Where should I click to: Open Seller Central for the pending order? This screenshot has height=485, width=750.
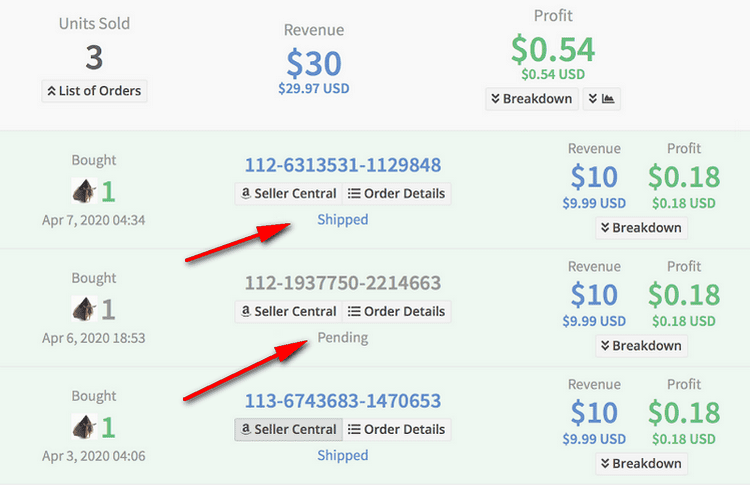point(288,311)
